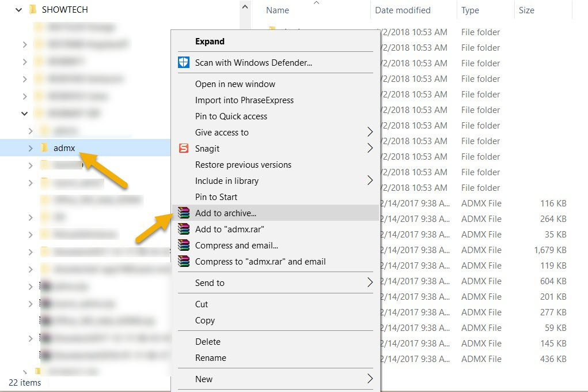Image resolution: width=588 pixels, height=392 pixels.
Task: Click the WinRAR icon for "Add to admx.rar"
Action: coord(184,228)
